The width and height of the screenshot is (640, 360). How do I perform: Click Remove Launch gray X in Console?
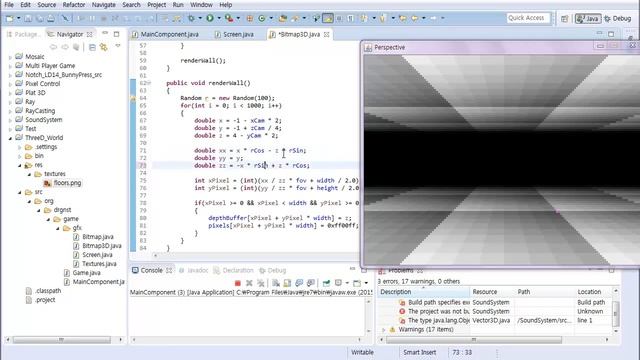pos(249,283)
